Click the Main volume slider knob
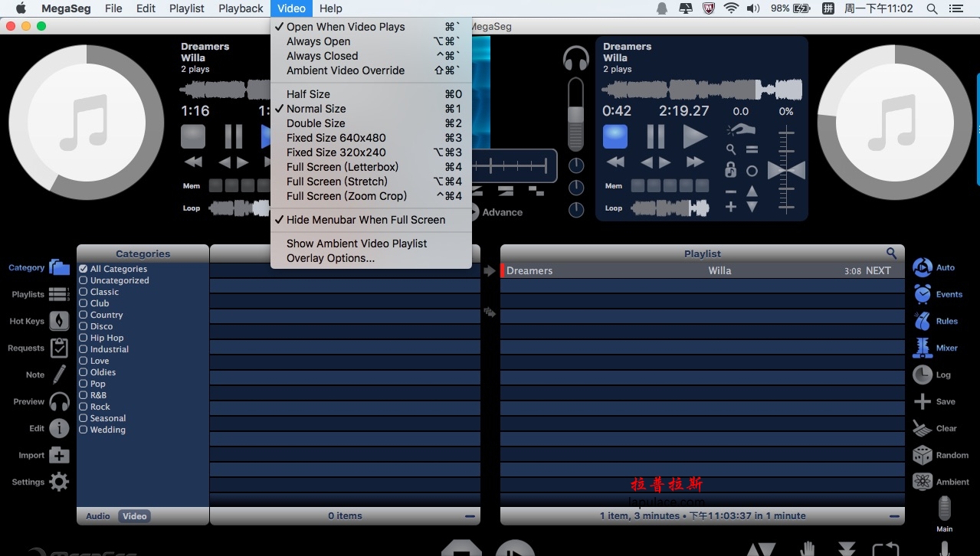The height and width of the screenshot is (556, 980). click(945, 509)
